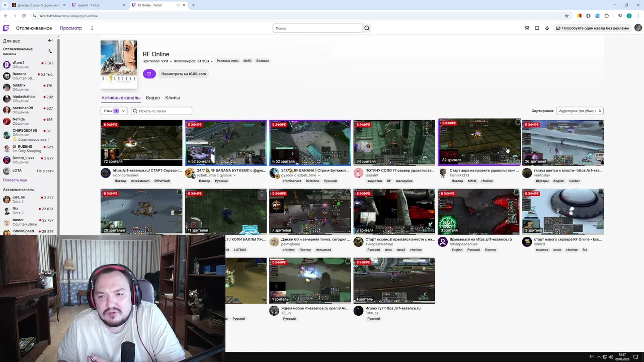Open the whispers chat bubble icon
The image size is (644, 362).
537,28
